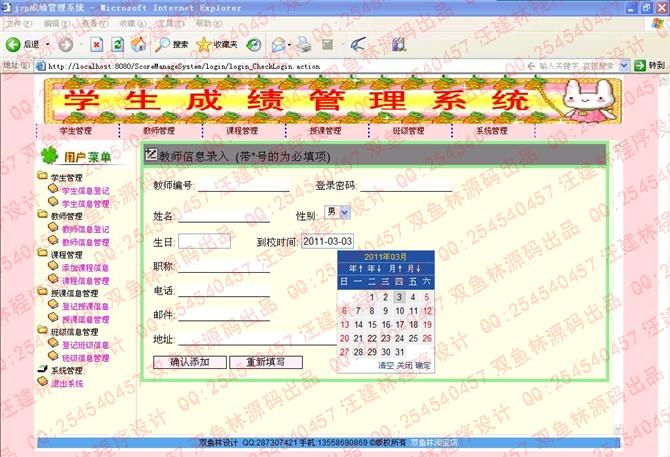Click the 教师编号 input field
The width and height of the screenshot is (670, 457).
point(244,185)
